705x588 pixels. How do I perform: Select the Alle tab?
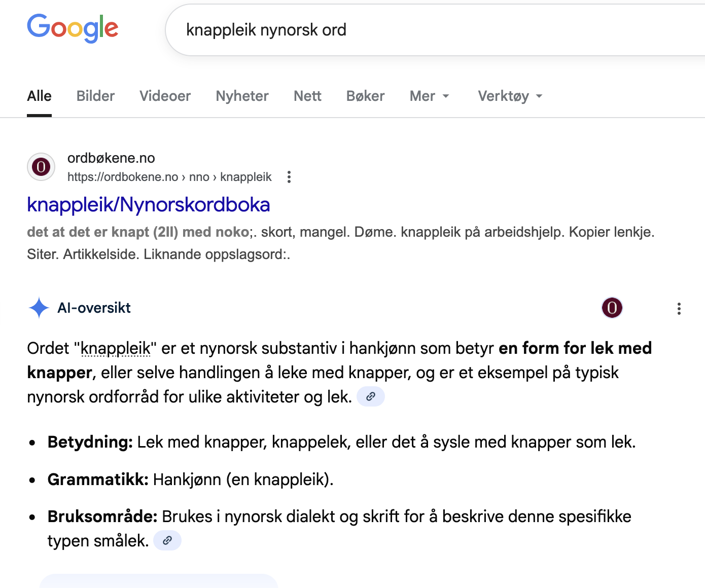point(39,96)
